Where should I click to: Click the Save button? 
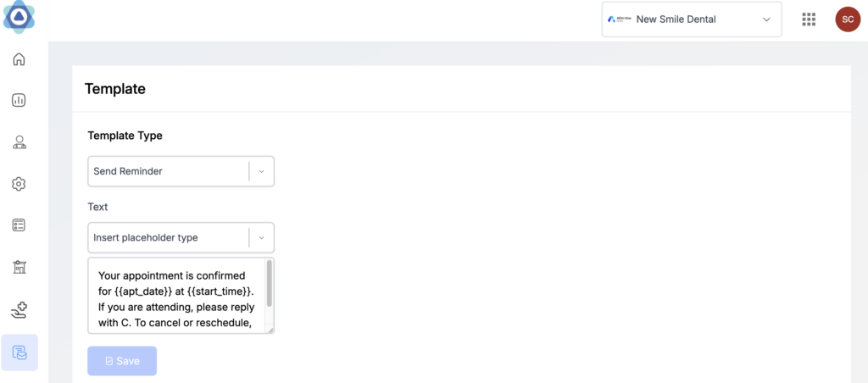point(122,361)
